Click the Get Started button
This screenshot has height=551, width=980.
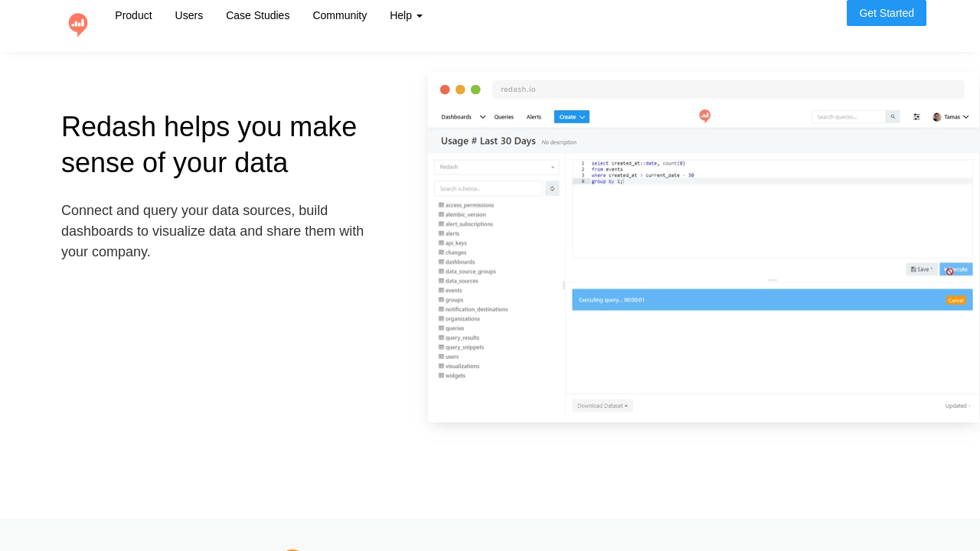click(887, 13)
